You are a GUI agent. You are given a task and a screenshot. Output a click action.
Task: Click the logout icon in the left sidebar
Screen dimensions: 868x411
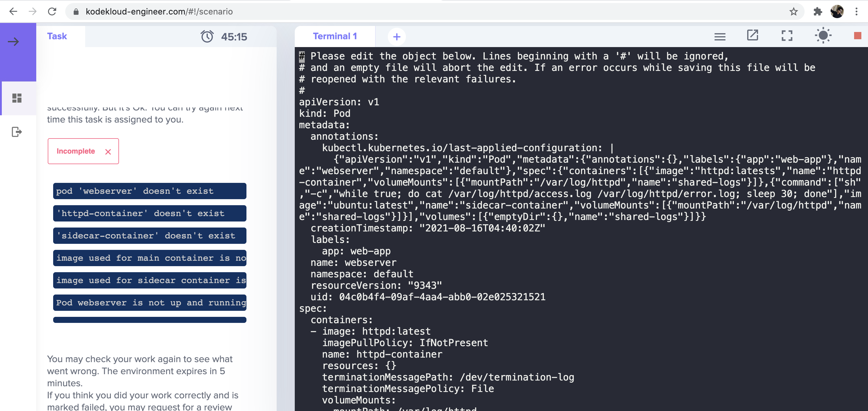click(17, 132)
